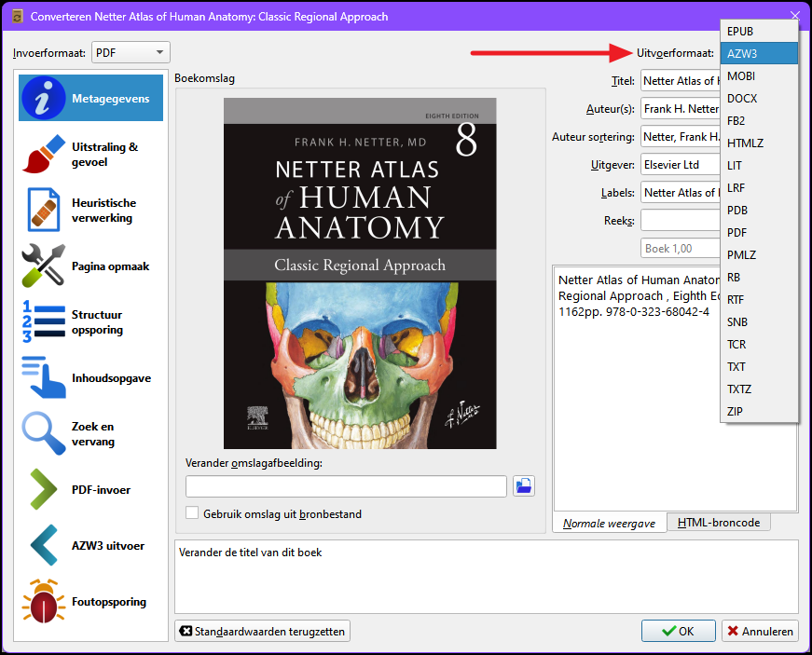This screenshot has height=655, width=812.
Task: Pick TXT from the format list
Action: point(759,367)
